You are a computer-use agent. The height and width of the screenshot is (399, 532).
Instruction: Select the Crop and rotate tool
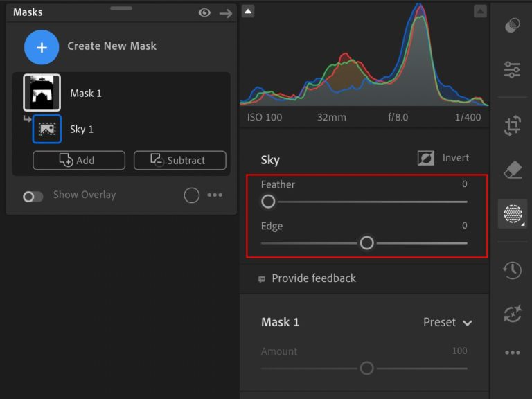click(x=512, y=125)
